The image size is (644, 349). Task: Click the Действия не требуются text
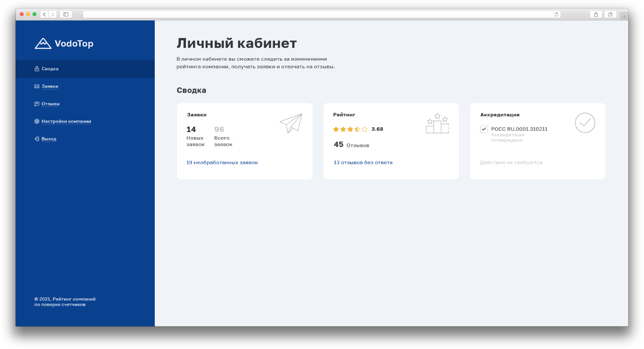point(511,162)
